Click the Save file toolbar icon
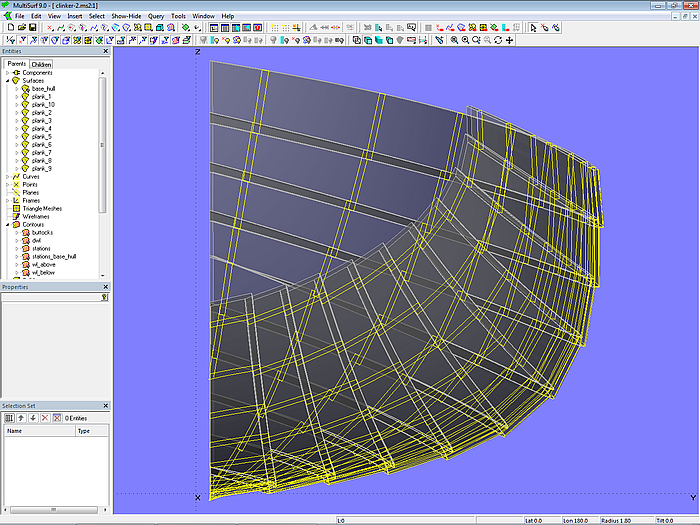700x525 pixels. point(30,28)
